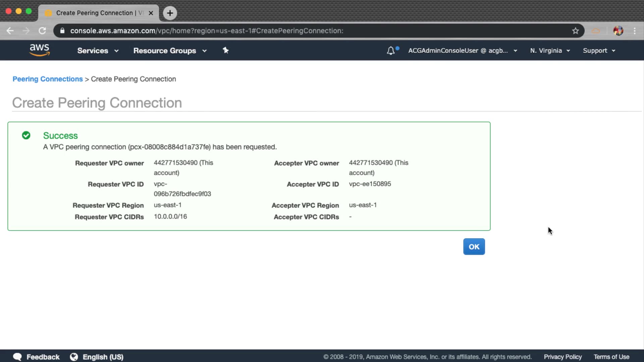The width and height of the screenshot is (644, 362).
Task: Bookmark page with the star icon
Action: pos(576,31)
